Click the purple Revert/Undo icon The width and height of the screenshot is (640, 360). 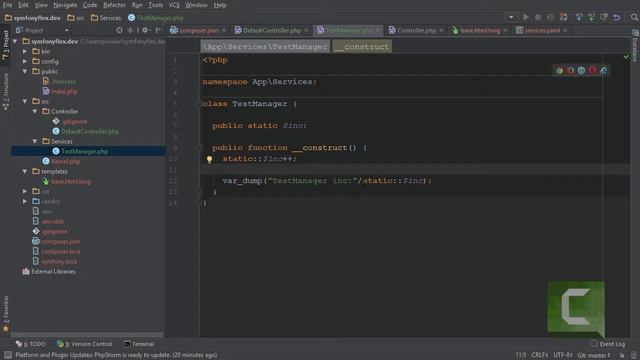[x=616, y=18]
